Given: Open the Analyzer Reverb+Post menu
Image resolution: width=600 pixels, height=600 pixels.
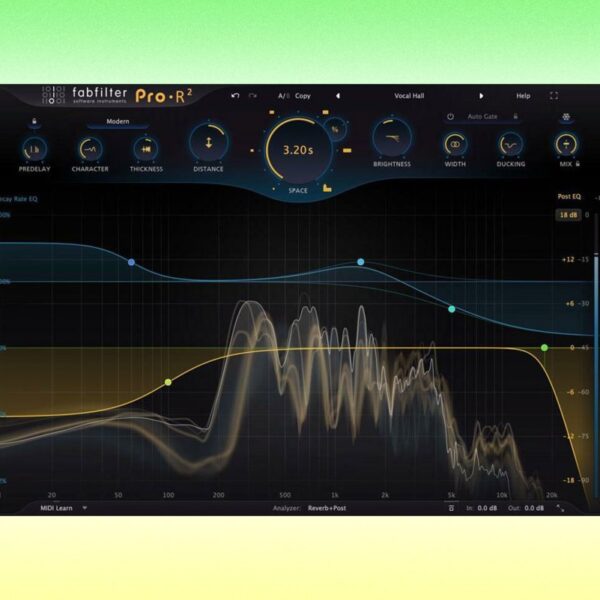Looking at the screenshot, I should click(327, 508).
